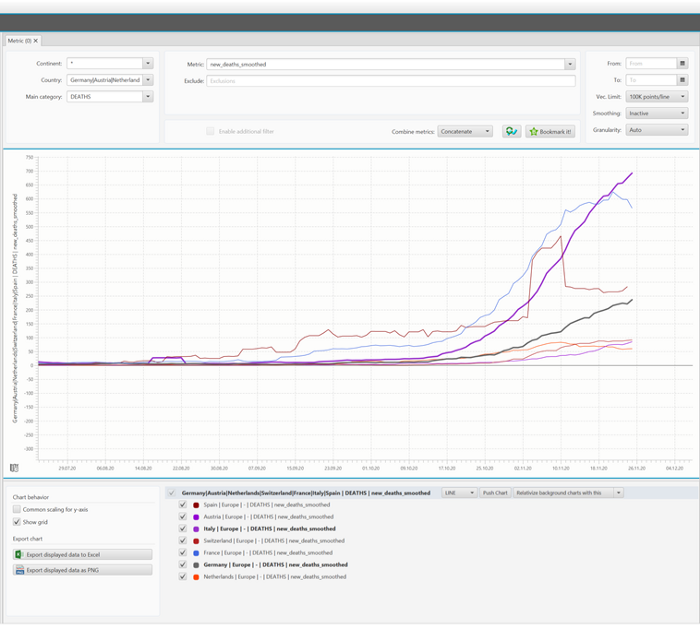Screen dimensions: 700x628
Task: Open the Combine metrics Concatenate dropdown
Action: pos(466,131)
